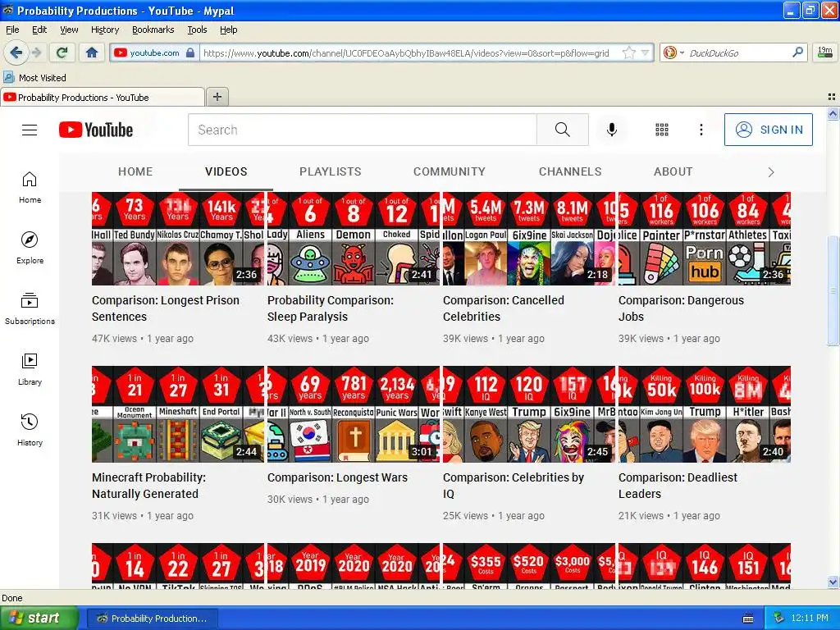Image resolution: width=840 pixels, height=630 pixels.
Task: Open Dangerous Jobs video thumbnail
Action: (x=705, y=239)
